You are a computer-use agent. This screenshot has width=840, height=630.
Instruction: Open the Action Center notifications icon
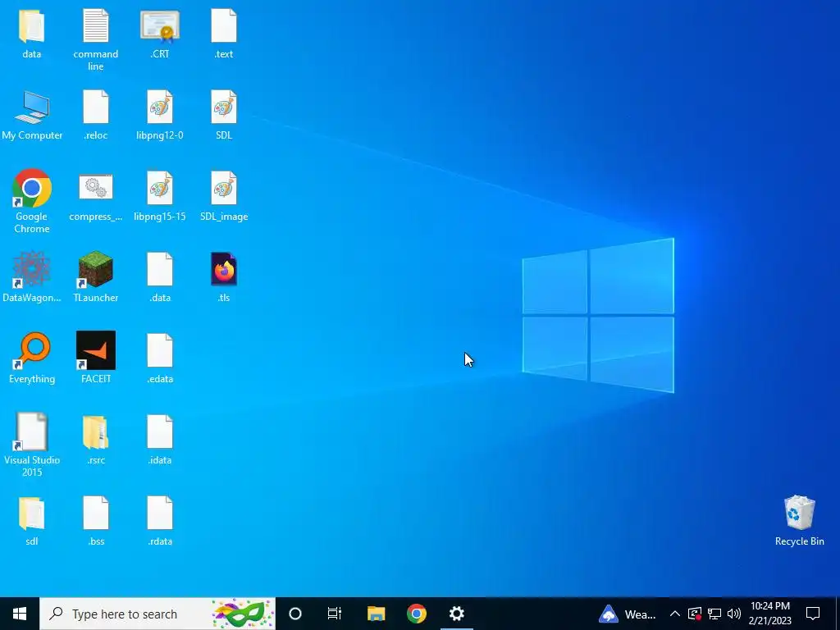click(813, 614)
